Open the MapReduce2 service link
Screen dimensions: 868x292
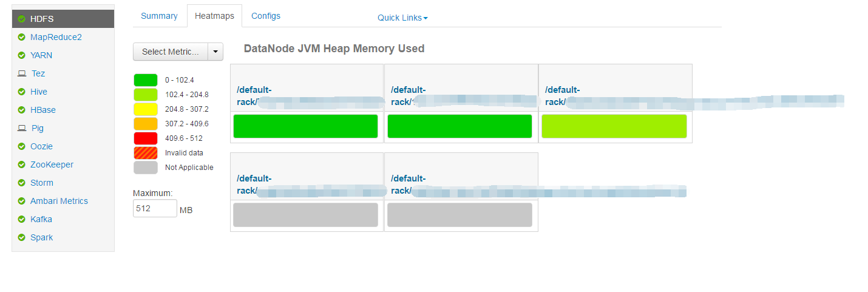click(56, 37)
